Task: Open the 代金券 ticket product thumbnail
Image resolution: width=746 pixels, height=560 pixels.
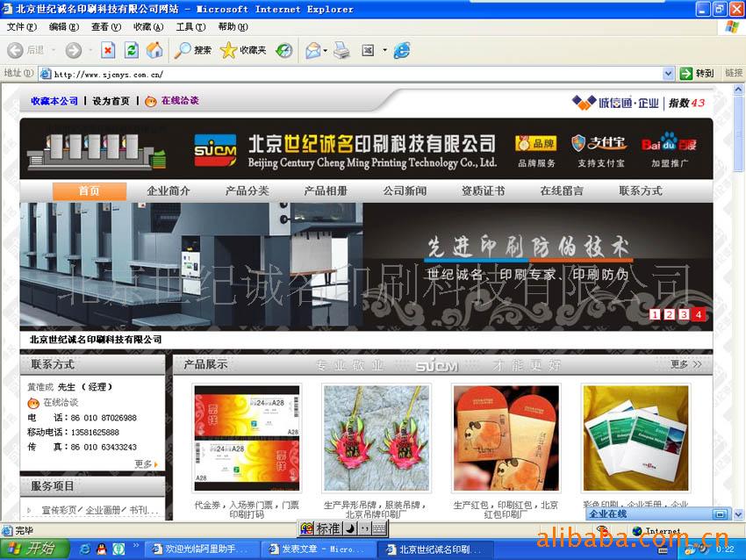Action: click(x=247, y=438)
